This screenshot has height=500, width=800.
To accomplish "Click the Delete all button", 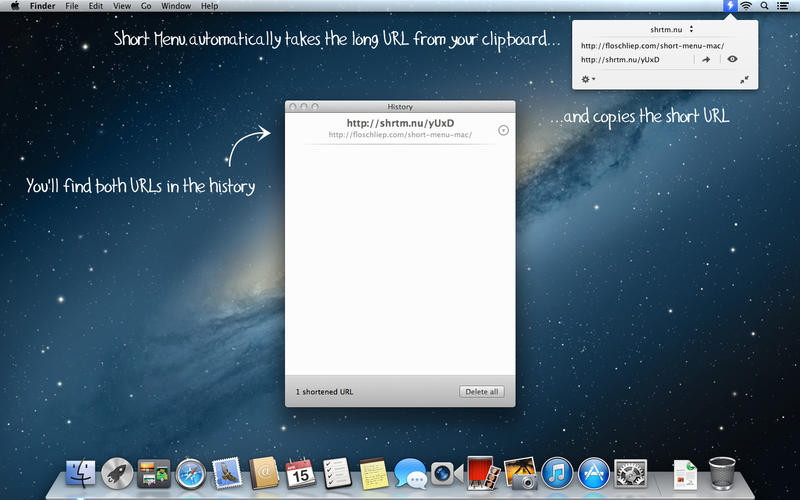I will pos(482,391).
